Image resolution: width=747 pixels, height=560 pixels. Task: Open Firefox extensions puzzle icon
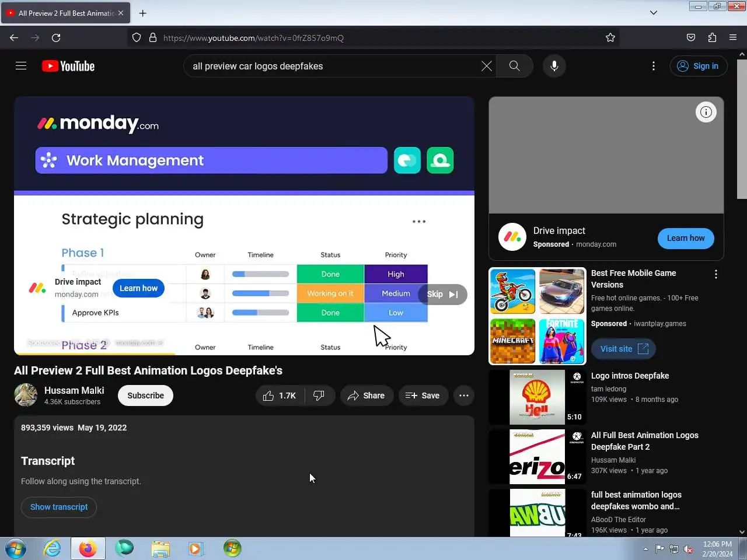tap(712, 38)
